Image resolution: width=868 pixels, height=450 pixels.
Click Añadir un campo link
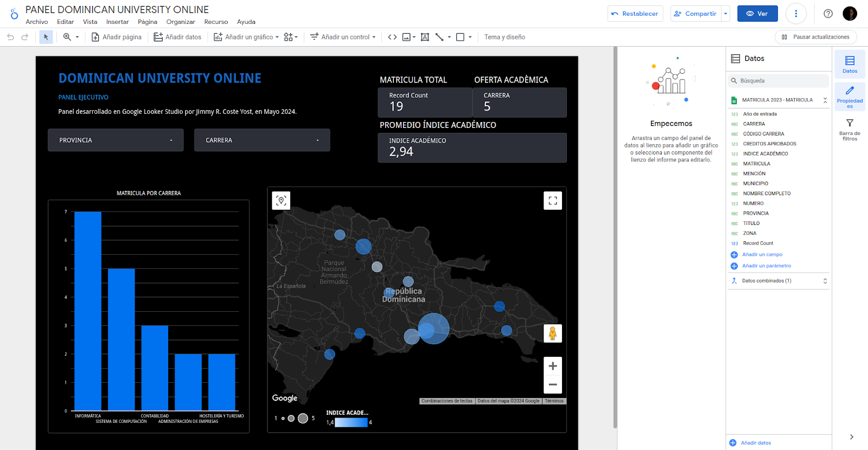762,254
